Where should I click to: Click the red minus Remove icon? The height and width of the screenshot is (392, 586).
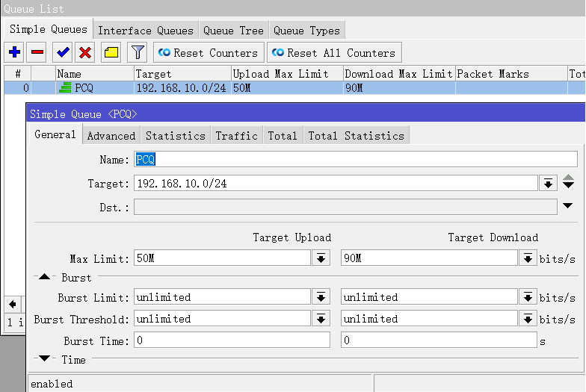point(37,52)
